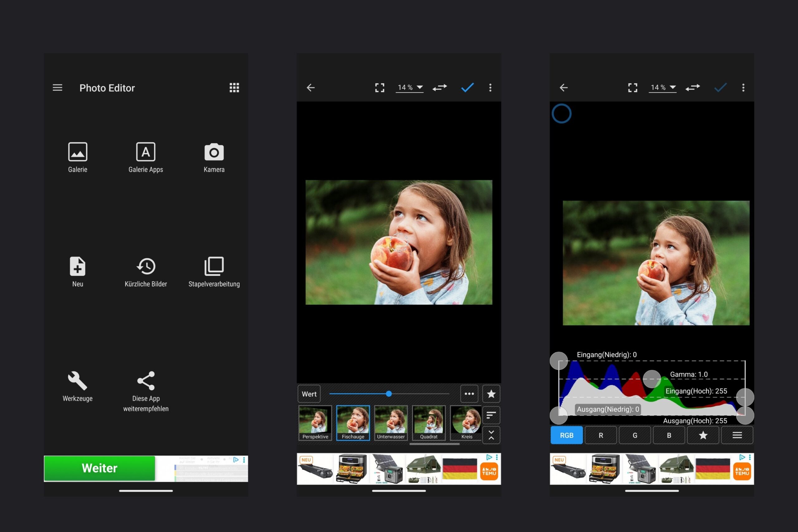
Task: Open zoom percentage dropdown in levels editor
Action: pyautogui.click(x=663, y=88)
